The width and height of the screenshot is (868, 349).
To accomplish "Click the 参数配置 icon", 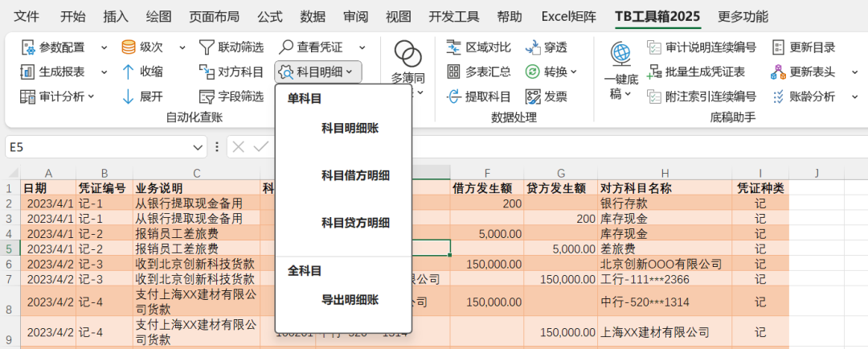I will tap(27, 47).
